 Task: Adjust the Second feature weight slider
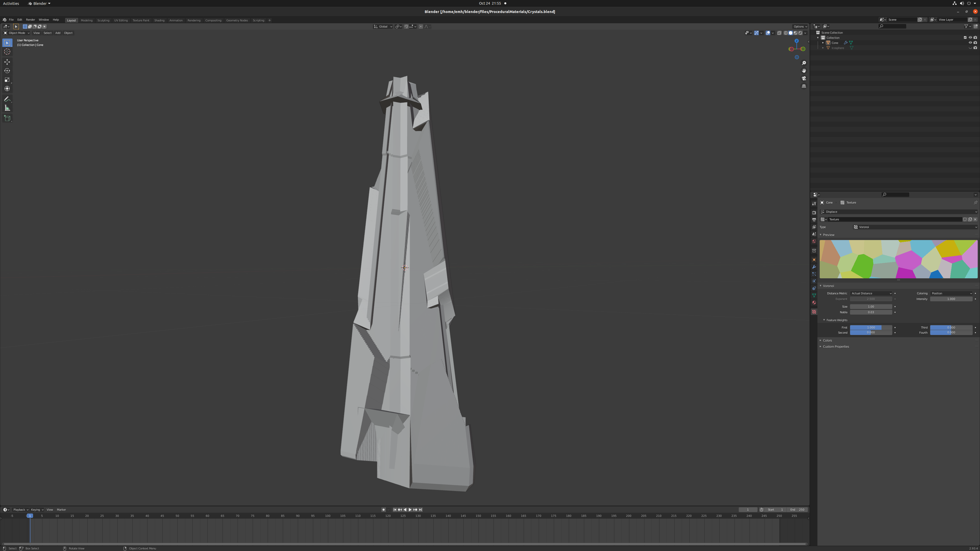coord(871,332)
